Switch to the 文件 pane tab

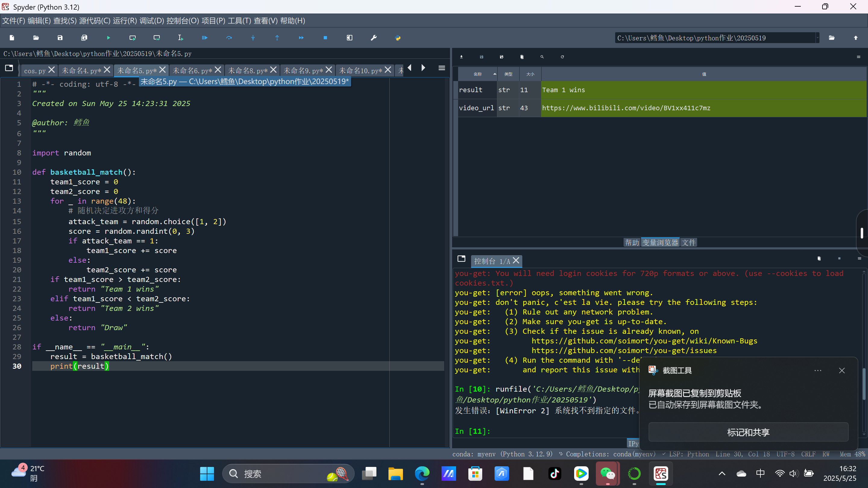688,242
